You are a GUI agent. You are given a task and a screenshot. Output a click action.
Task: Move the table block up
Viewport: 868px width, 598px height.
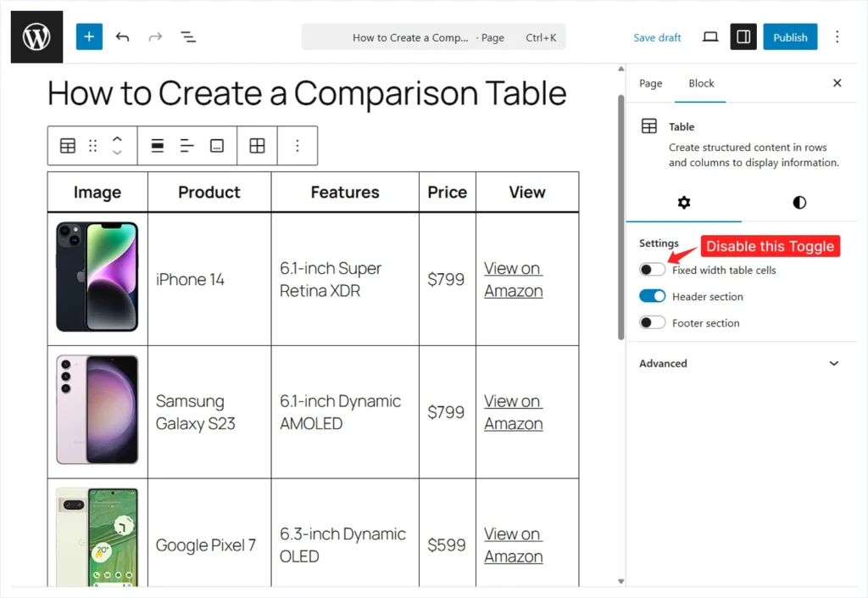[x=117, y=139]
